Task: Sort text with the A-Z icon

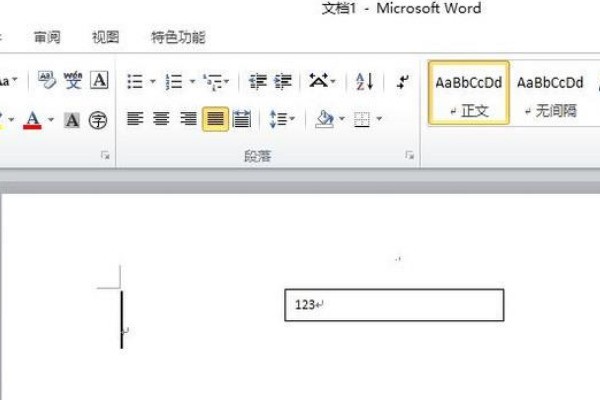Action: click(x=364, y=81)
